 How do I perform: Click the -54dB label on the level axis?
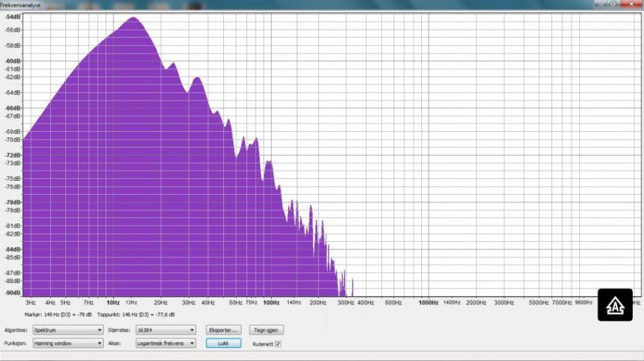tap(13, 17)
